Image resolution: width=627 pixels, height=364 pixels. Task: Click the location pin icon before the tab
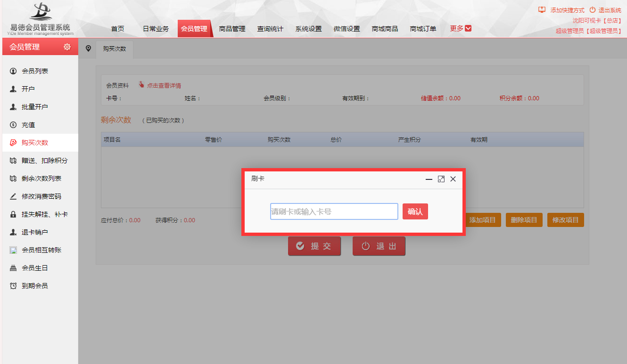click(x=88, y=49)
